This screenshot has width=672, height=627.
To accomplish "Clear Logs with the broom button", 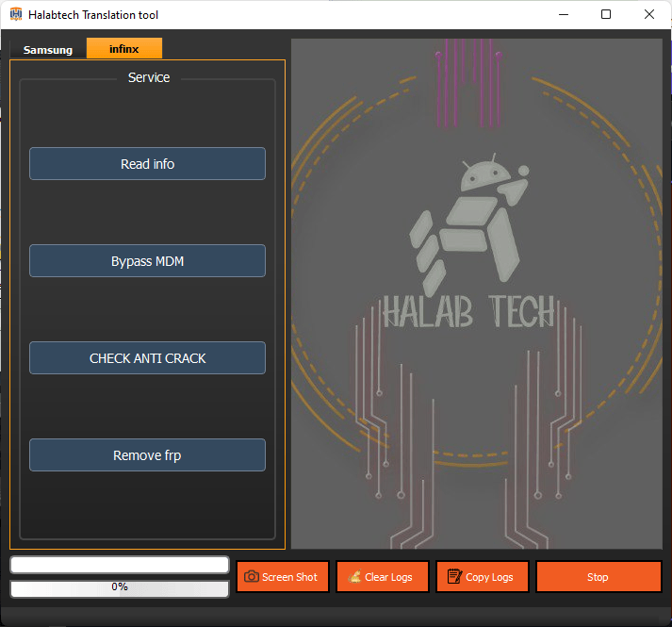I will (x=383, y=577).
